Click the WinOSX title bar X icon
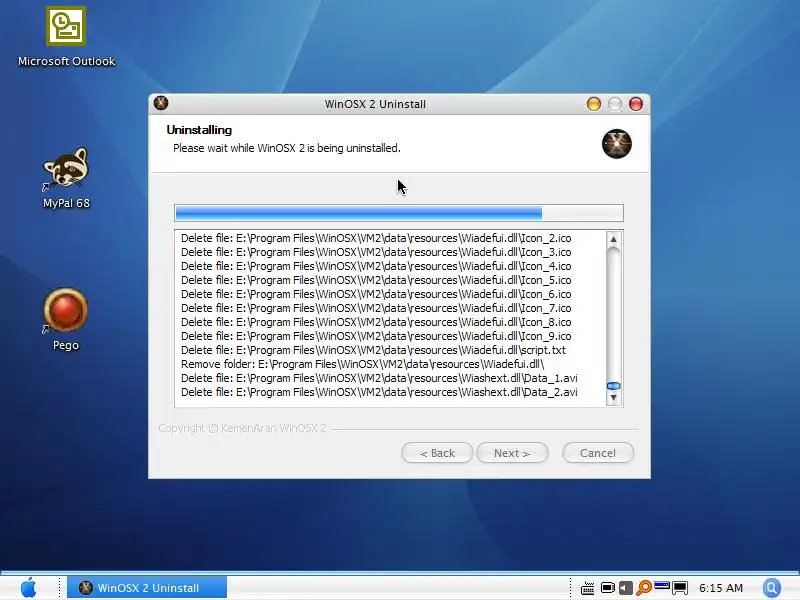The width and height of the screenshot is (800, 600). point(161,103)
